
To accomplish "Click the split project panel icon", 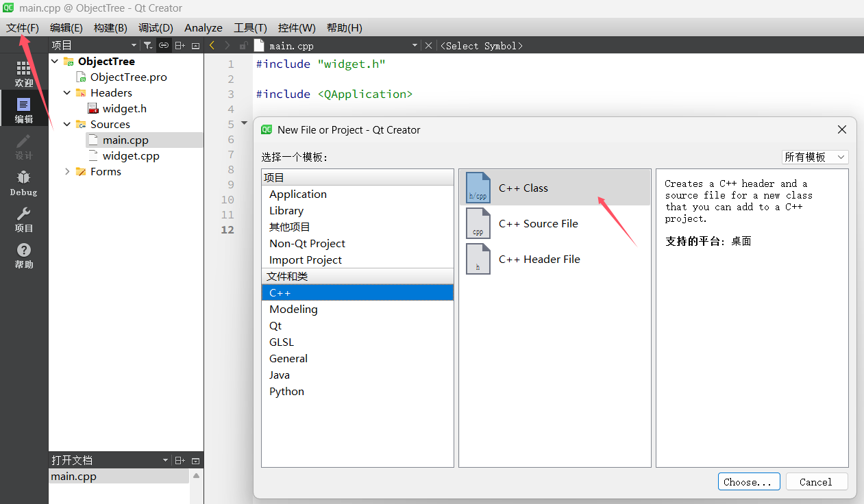I will coord(180,45).
